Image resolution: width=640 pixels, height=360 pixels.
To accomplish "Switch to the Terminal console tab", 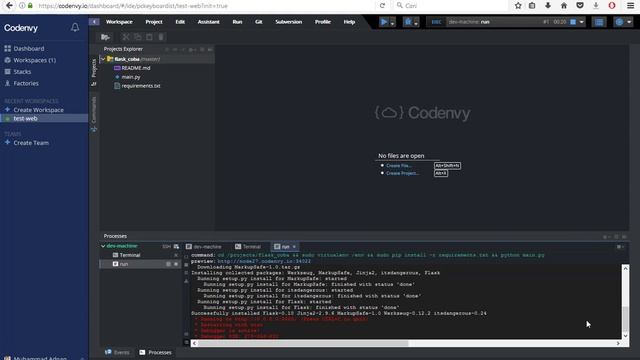I will tap(248, 247).
